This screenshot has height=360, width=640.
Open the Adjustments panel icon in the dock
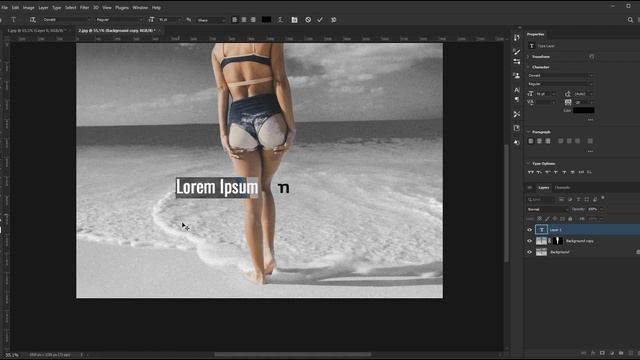pyautogui.click(x=517, y=142)
